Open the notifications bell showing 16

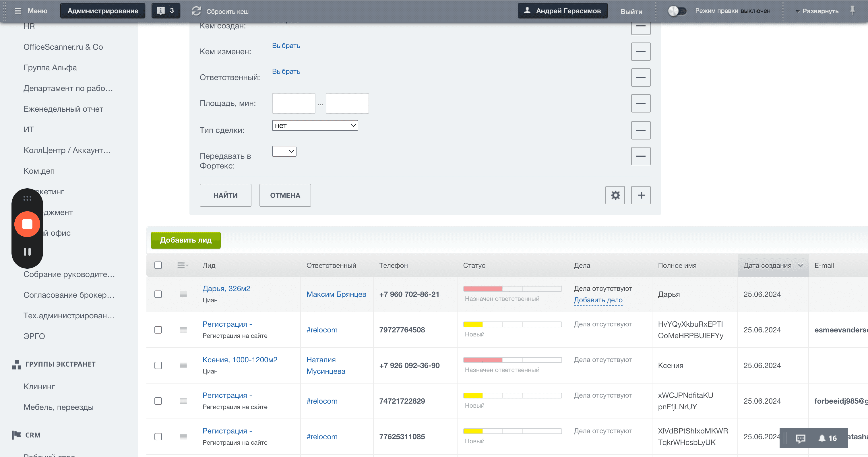[x=828, y=438]
